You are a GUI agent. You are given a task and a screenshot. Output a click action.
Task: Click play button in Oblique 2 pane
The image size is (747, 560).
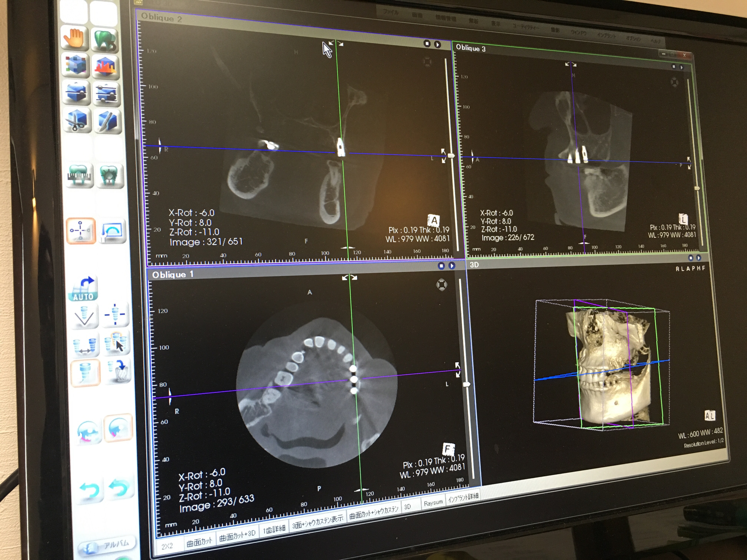coord(438,44)
